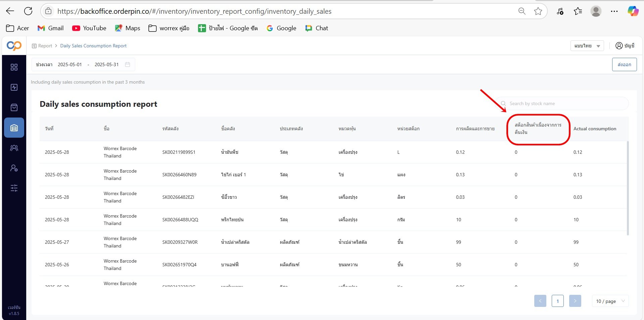
Task: Open the date range calendar icon
Action: tap(128, 64)
